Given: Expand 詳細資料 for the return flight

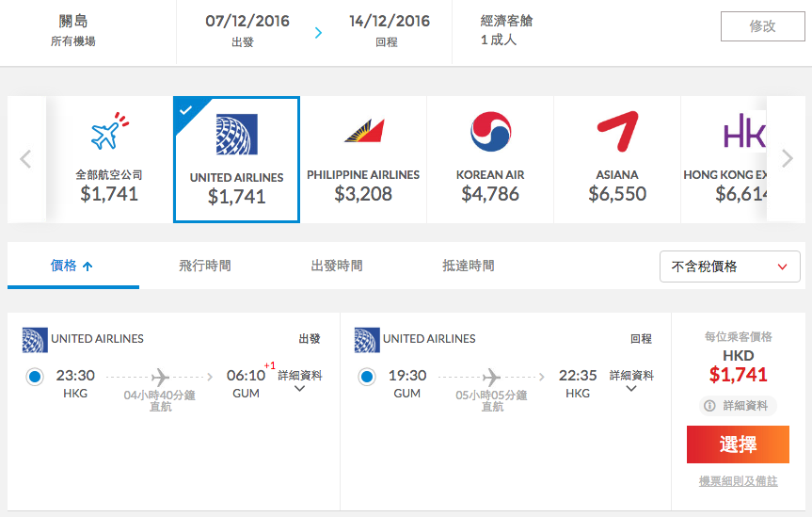Looking at the screenshot, I should [x=631, y=381].
